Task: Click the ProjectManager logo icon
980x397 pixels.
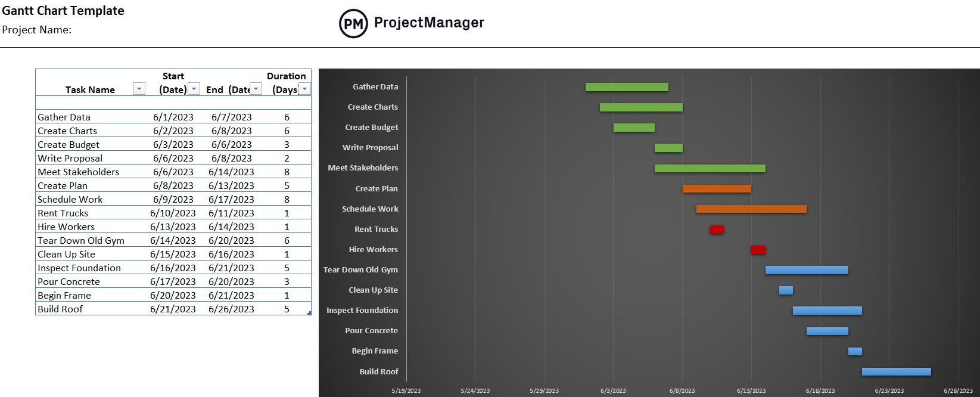Action: pyautogui.click(x=353, y=23)
